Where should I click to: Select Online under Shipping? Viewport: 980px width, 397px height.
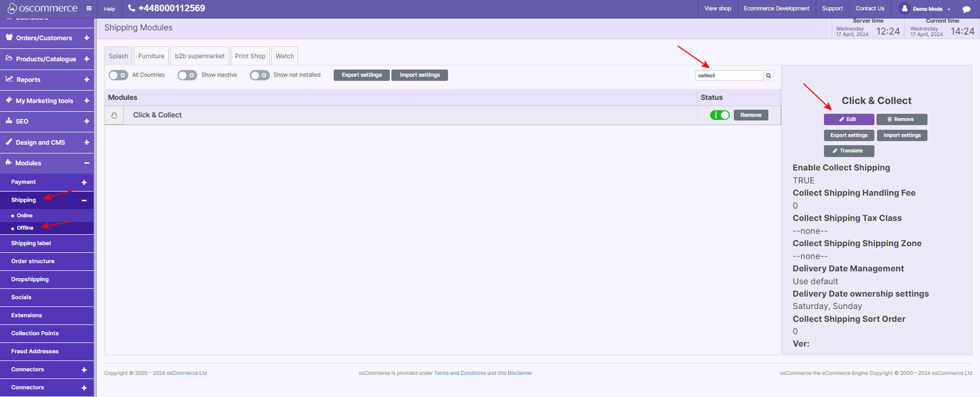(x=24, y=216)
